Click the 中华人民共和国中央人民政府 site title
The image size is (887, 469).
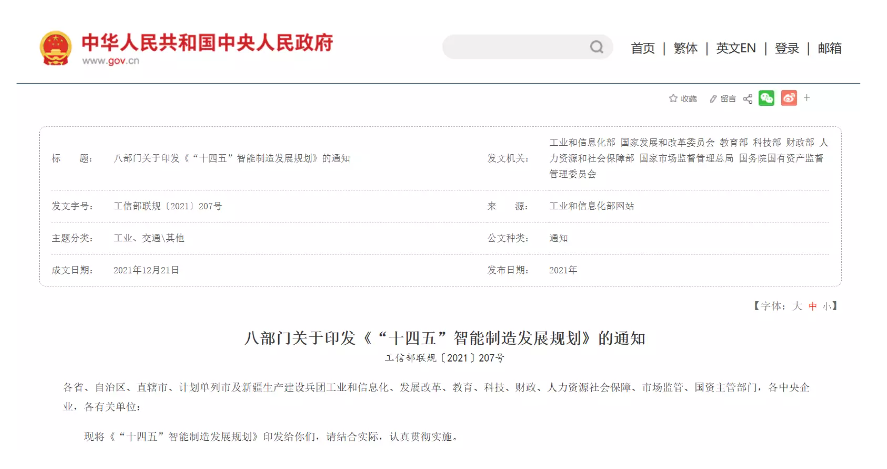coord(207,42)
